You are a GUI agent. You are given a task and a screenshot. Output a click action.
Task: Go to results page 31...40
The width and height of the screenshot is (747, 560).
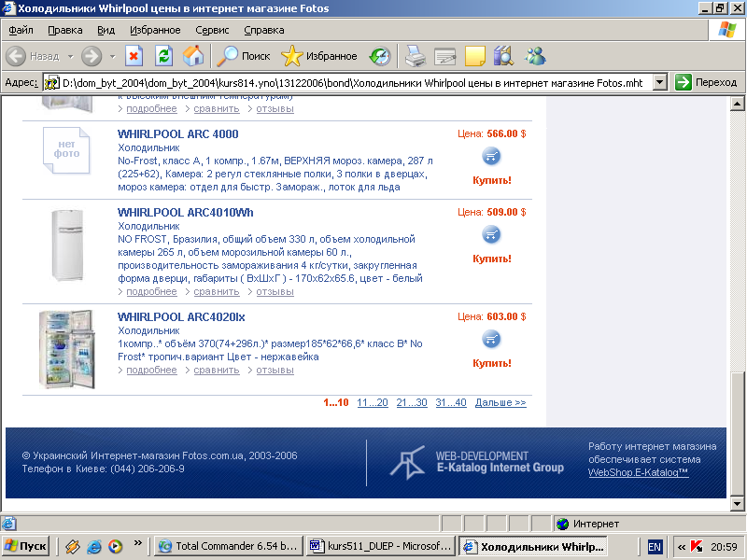click(451, 402)
